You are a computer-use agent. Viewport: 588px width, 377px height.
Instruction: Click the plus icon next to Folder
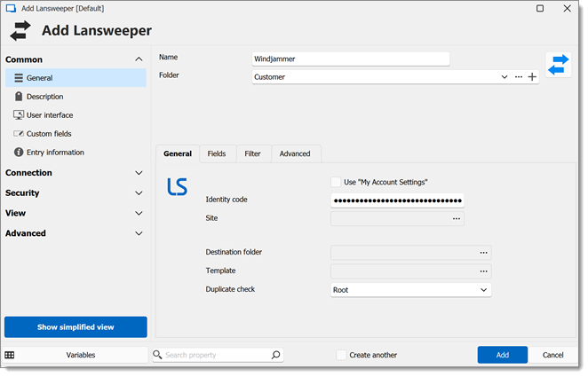pyautogui.click(x=532, y=77)
